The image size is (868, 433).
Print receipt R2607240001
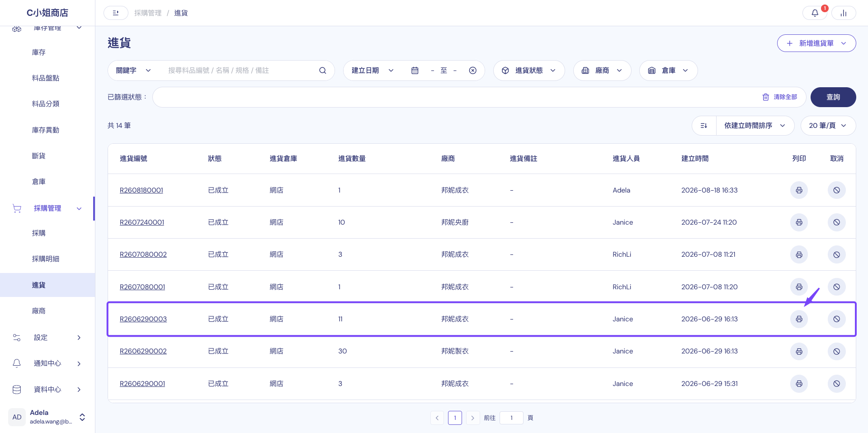click(x=799, y=222)
